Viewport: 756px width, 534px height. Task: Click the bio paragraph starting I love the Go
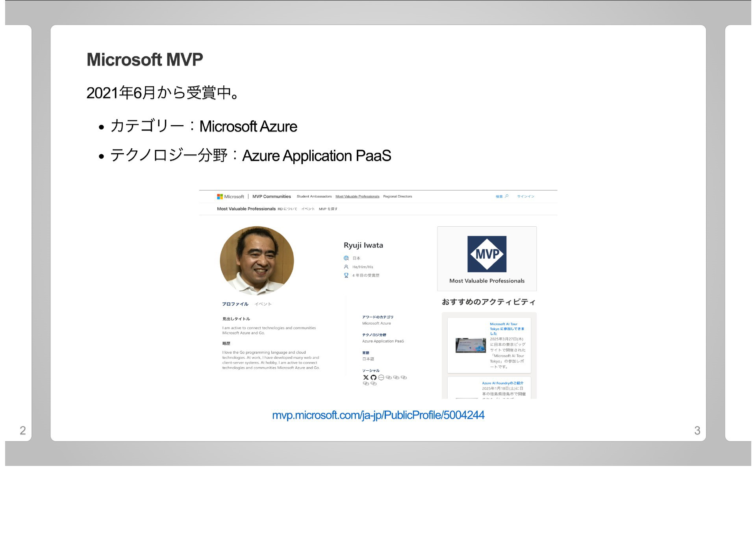[271, 360]
